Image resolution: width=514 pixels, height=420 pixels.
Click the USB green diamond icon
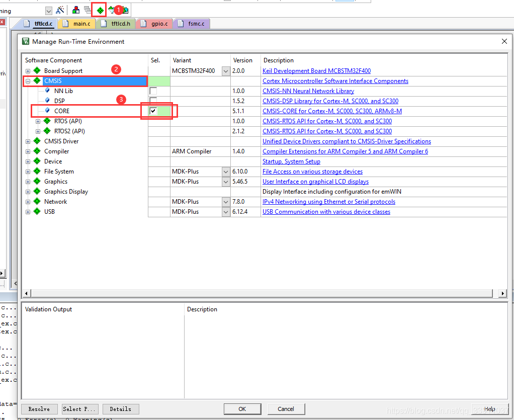[37, 211]
